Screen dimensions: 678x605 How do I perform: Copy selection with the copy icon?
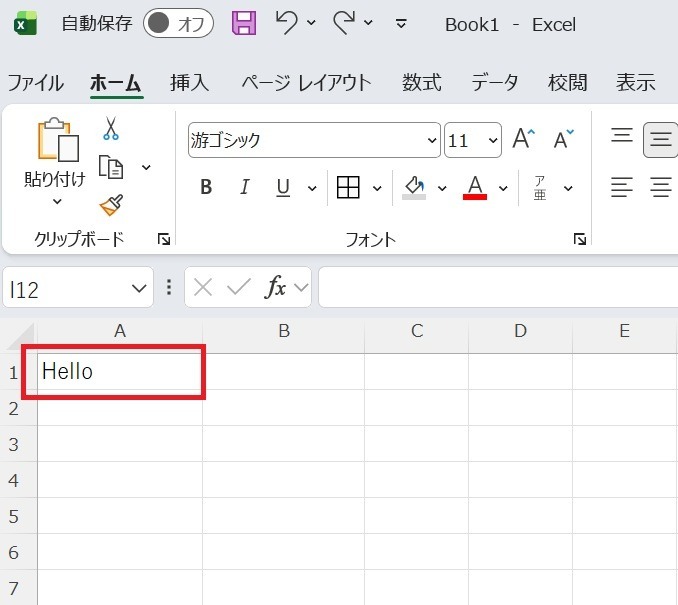[111, 167]
